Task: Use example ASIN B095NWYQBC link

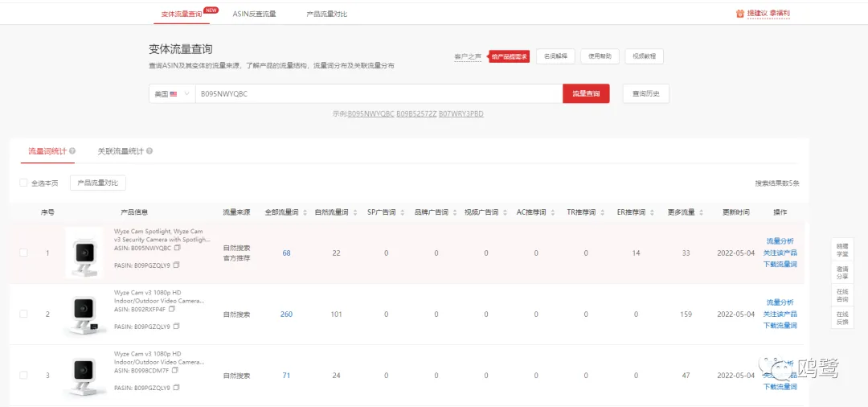Action: (371, 113)
